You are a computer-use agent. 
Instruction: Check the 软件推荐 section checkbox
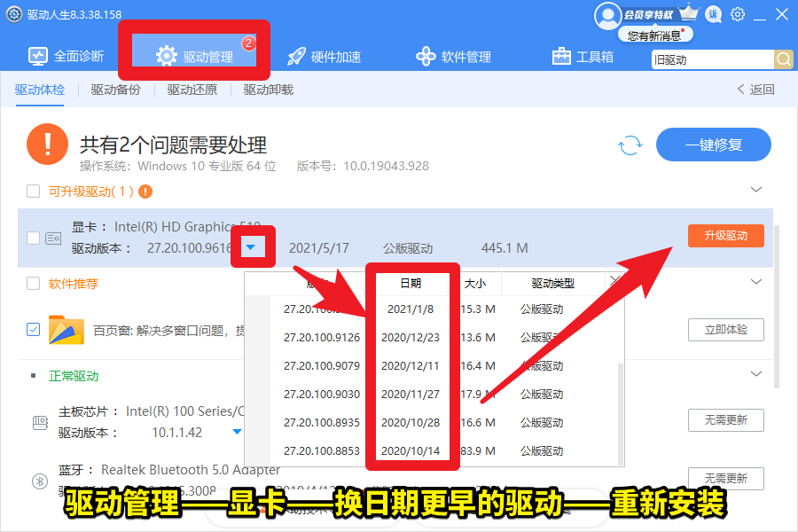33,284
